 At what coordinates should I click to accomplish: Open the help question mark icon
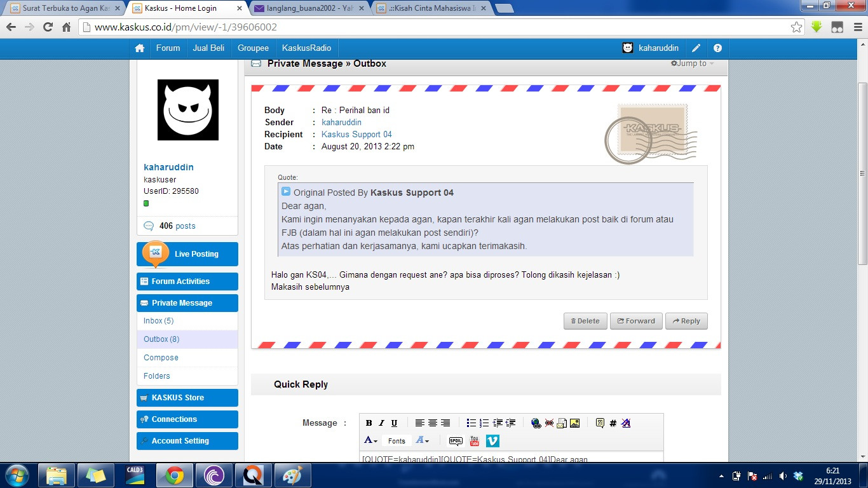coord(717,48)
